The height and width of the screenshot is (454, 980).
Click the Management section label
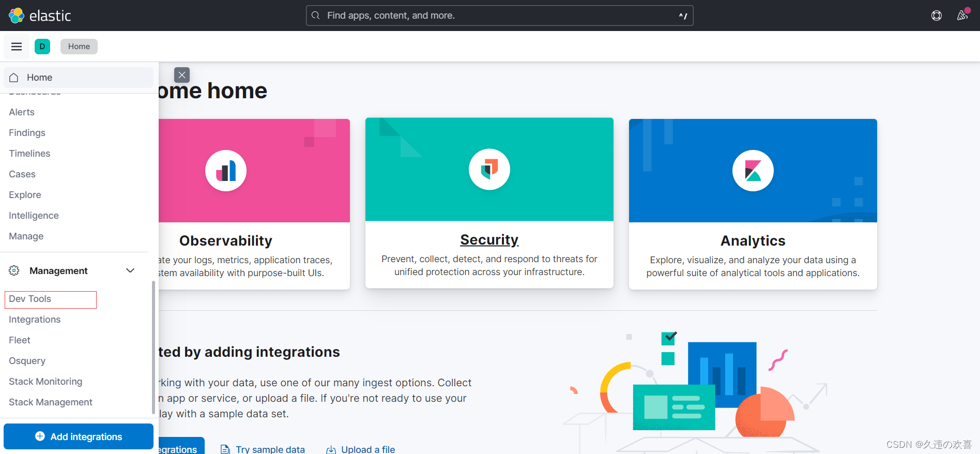58,270
